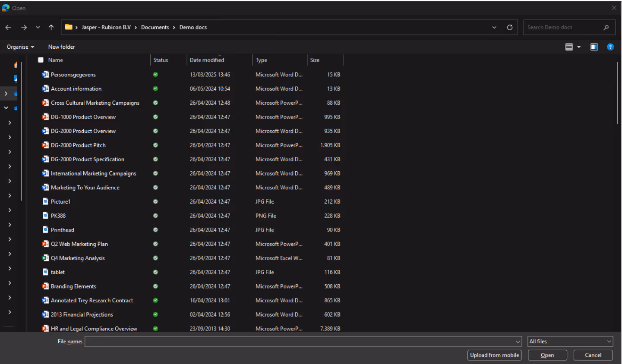The height and width of the screenshot is (364, 622).
Task: Select Cross Cultural Marketing Campaigns PowerPoint icon
Action: [x=45, y=103]
